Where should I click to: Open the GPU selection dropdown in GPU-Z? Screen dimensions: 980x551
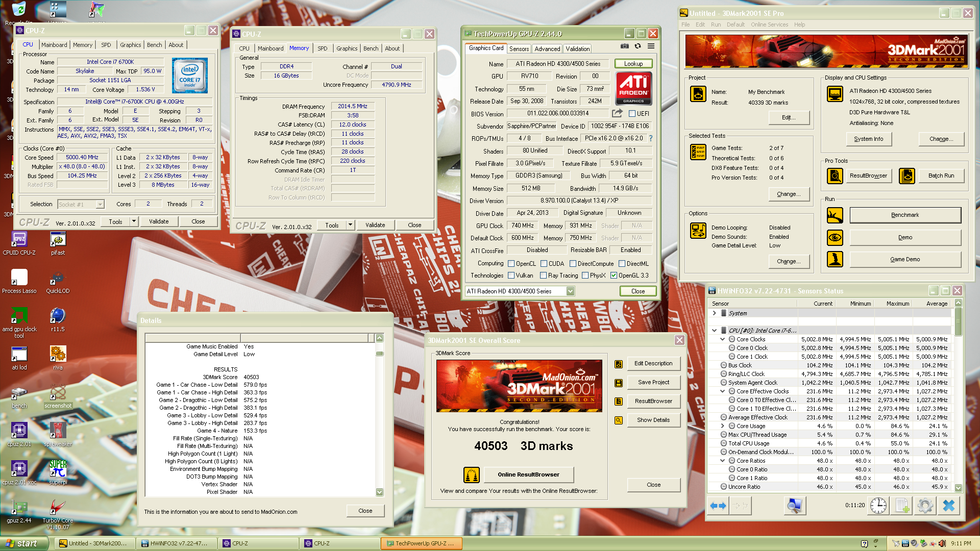pos(570,291)
